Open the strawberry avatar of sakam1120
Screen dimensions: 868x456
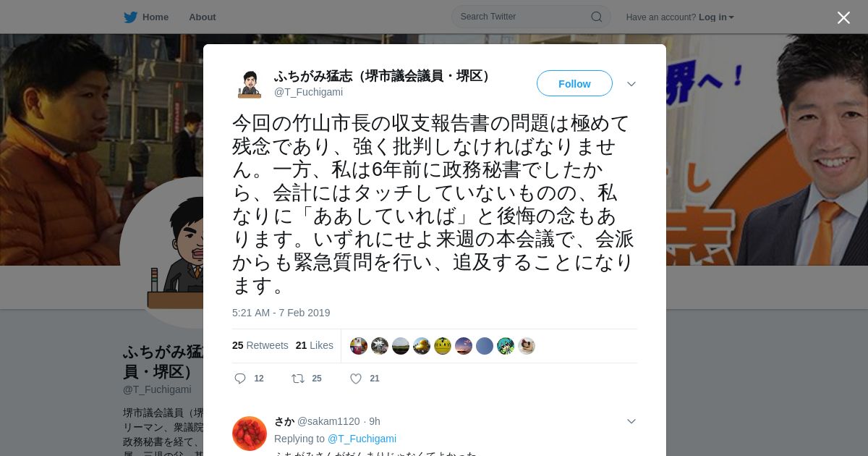point(250,434)
